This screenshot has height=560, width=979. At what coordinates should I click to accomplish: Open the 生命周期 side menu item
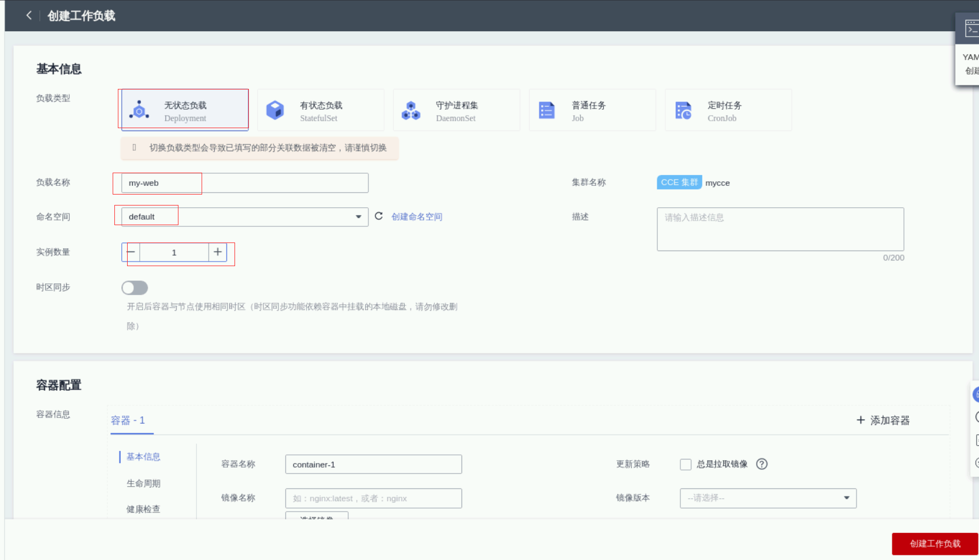click(x=143, y=483)
